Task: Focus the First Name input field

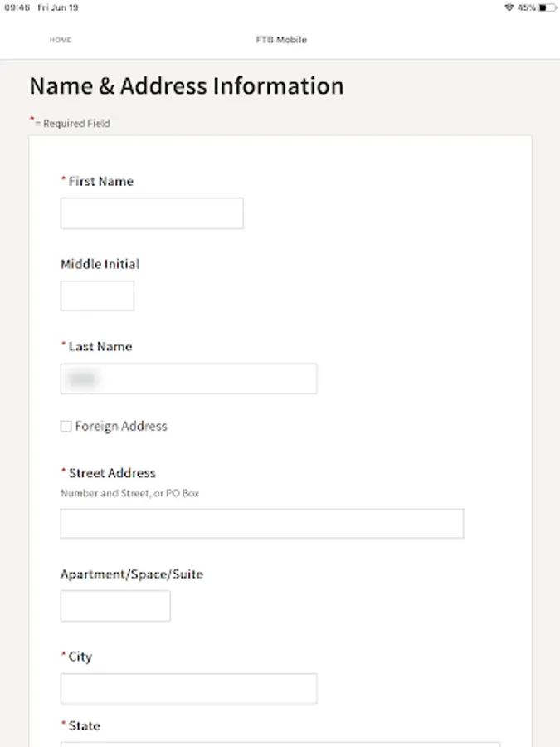Action: point(152,213)
